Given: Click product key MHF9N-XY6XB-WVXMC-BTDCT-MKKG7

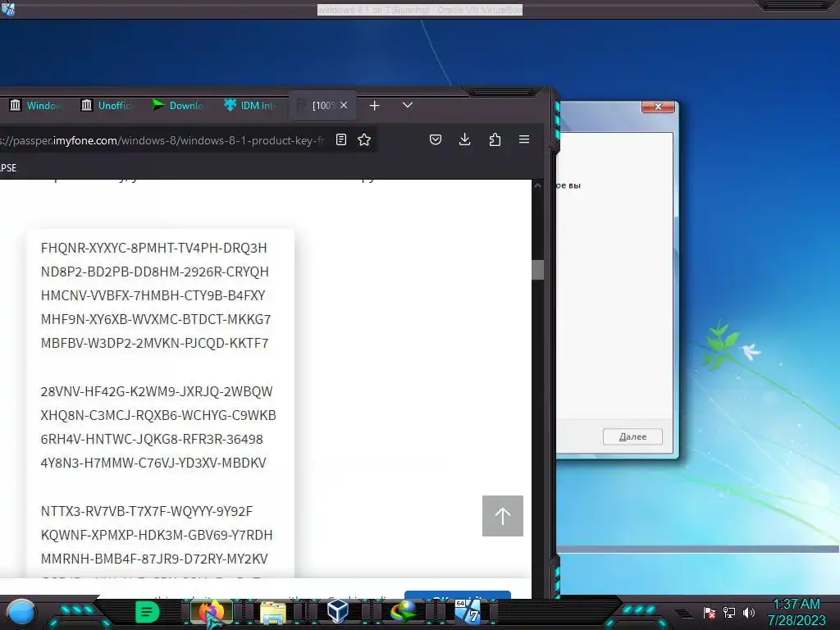Looking at the screenshot, I should point(156,319).
